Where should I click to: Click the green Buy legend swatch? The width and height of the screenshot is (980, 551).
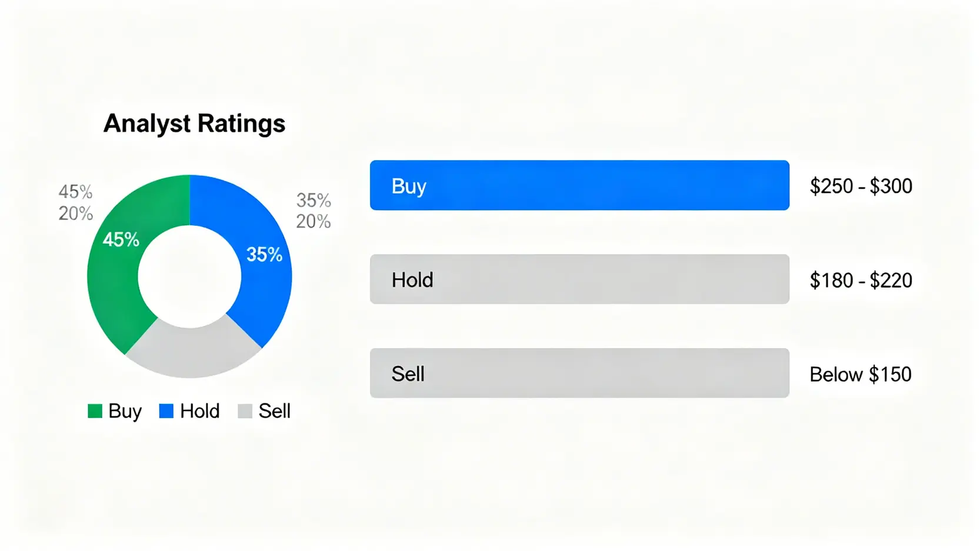tap(95, 411)
